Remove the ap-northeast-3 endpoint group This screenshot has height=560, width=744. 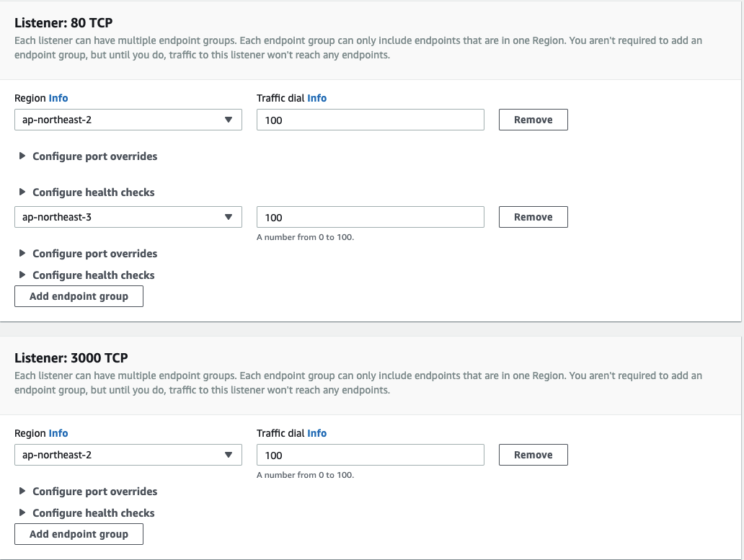tap(533, 217)
